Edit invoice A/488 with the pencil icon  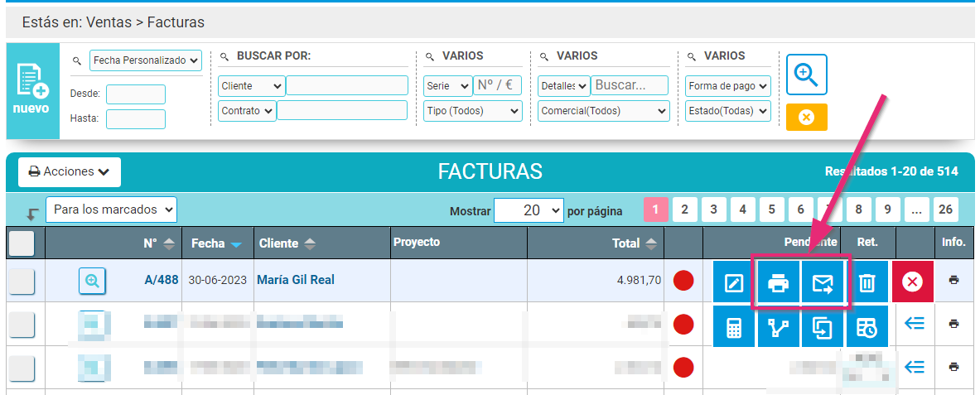(x=734, y=283)
